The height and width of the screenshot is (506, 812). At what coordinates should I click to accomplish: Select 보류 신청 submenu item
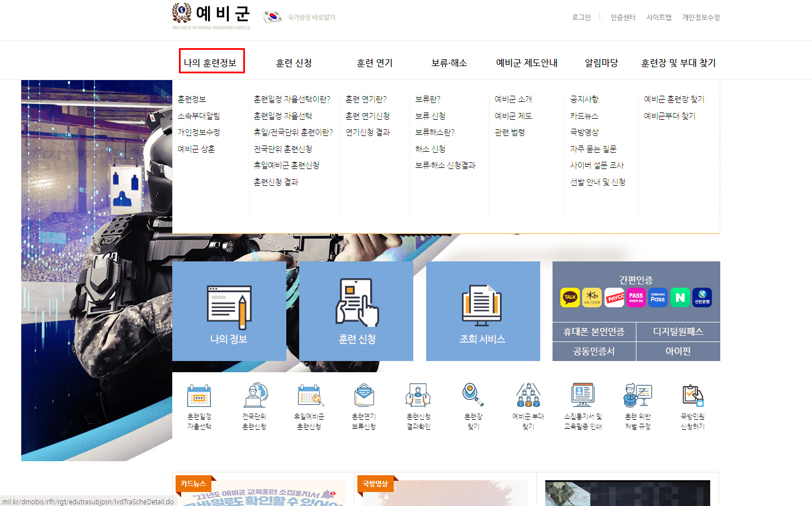point(430,116)
